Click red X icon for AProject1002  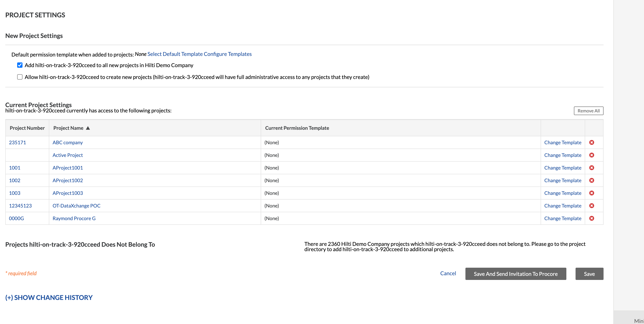coord(591,180)
